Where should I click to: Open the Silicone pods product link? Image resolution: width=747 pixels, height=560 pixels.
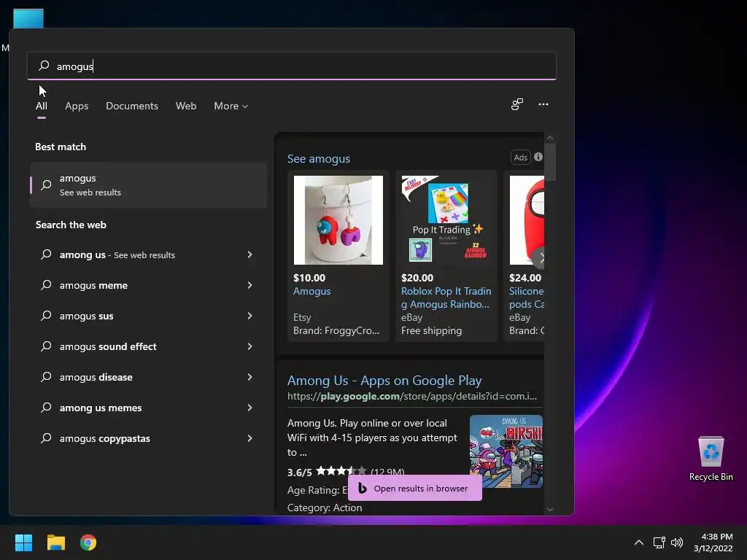click(x=527, y=297)
